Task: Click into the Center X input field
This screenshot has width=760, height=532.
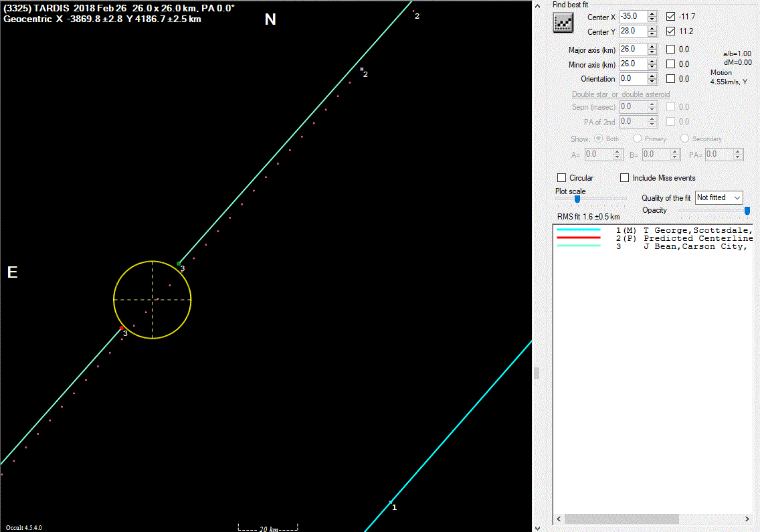Action: coord(632,16)
